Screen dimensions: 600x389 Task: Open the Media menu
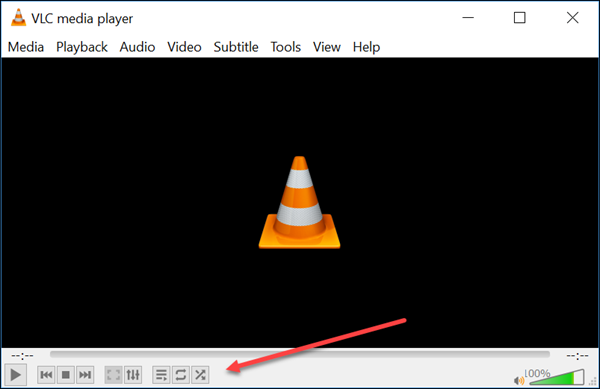[x=26, y=47]
